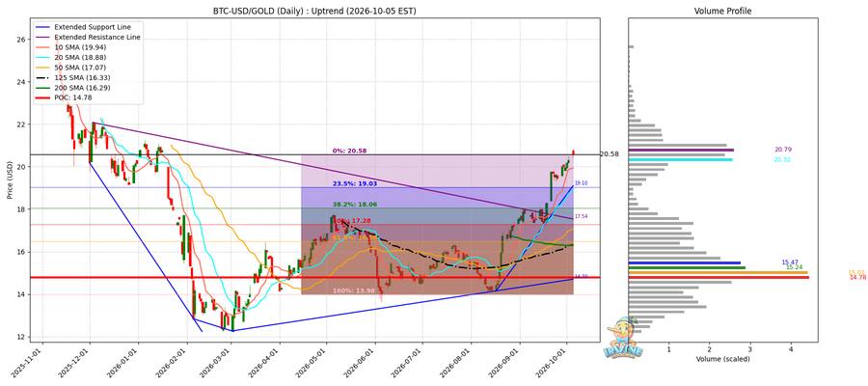Click tick 1 on volume axis

coord(669,349)
